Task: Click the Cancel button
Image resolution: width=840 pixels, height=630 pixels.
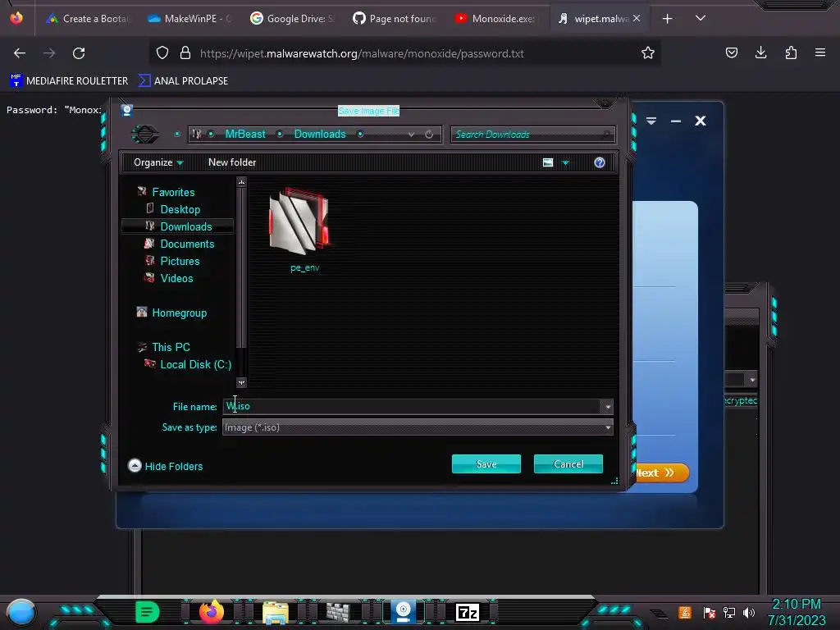Action: click(568, 464)
